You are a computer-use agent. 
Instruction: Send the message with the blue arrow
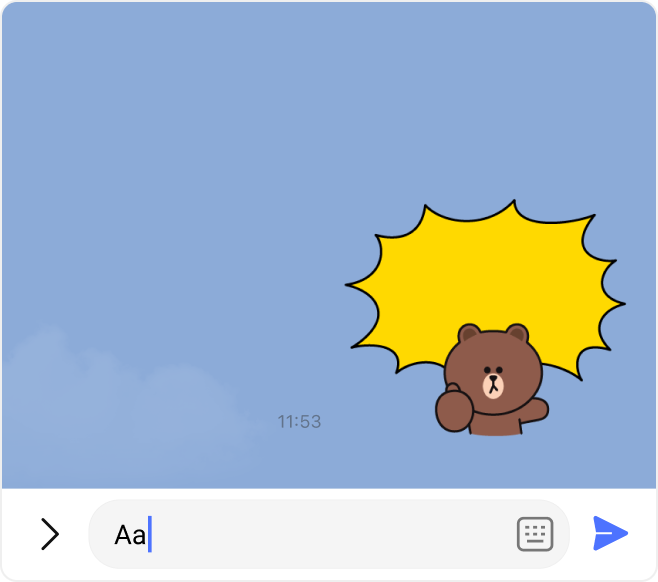[610, 533]
